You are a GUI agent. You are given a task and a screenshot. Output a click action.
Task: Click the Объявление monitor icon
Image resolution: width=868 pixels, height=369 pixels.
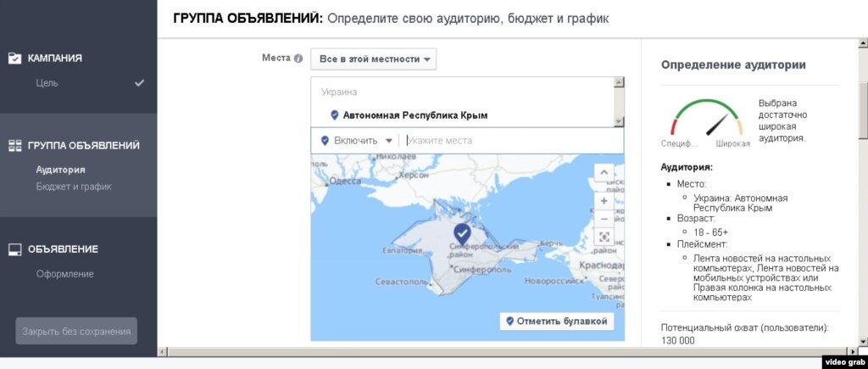[14, 249]
